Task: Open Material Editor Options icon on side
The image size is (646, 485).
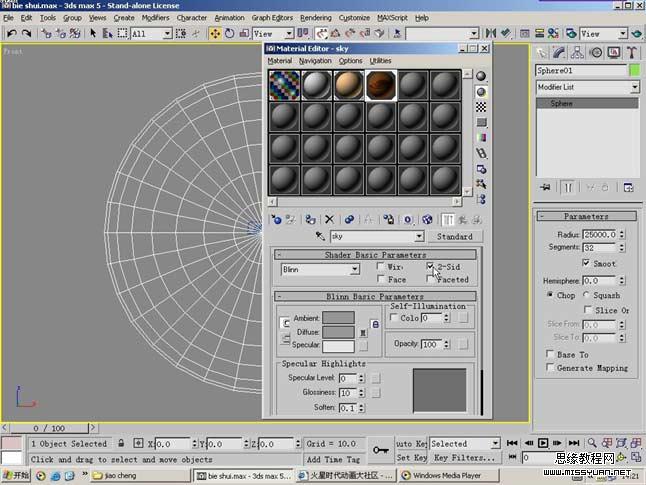Action: [481, 169]
